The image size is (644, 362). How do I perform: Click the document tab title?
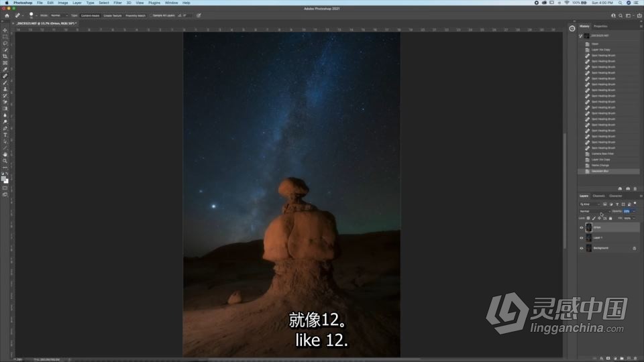tap(47, 23)
